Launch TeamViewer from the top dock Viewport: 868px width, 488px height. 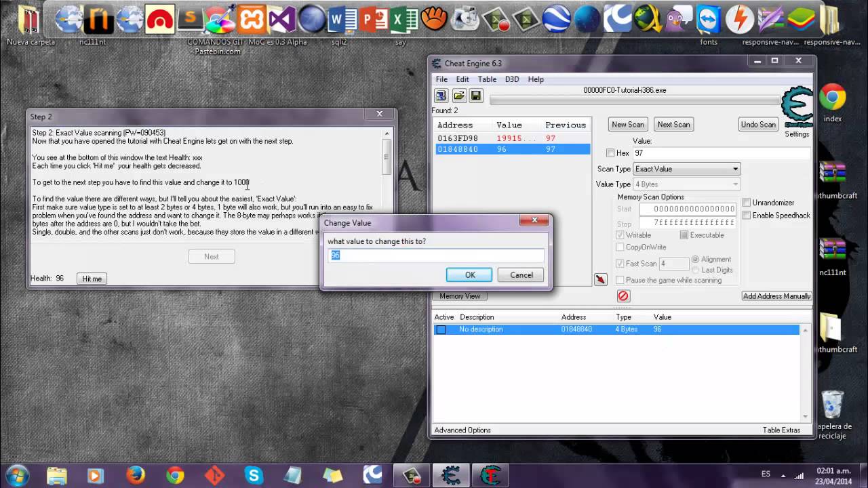click(x=709, y=20)
